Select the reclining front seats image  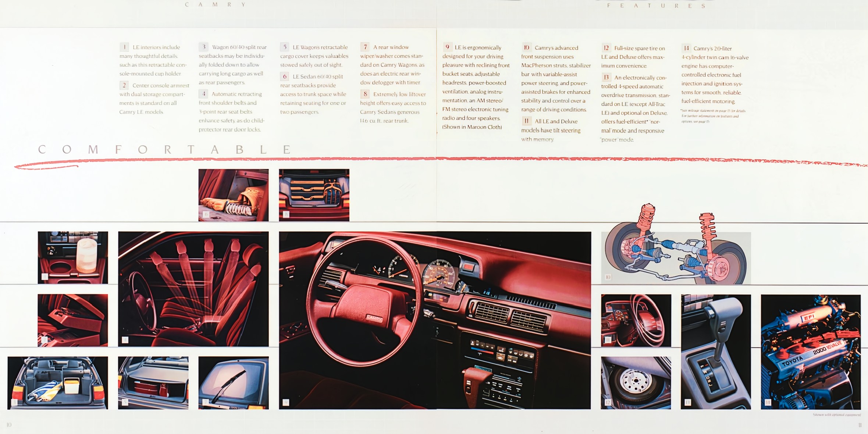193,289
